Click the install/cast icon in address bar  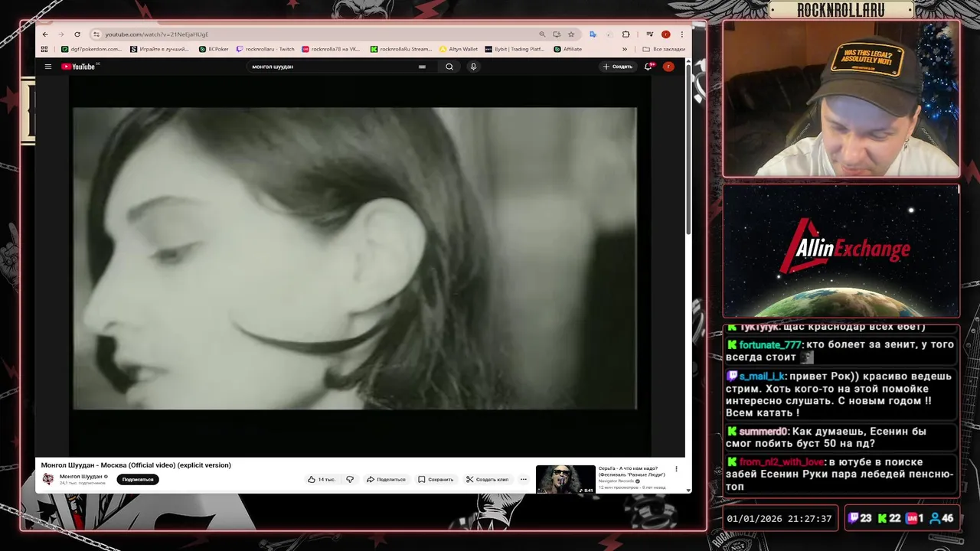(x=557, y=34)
